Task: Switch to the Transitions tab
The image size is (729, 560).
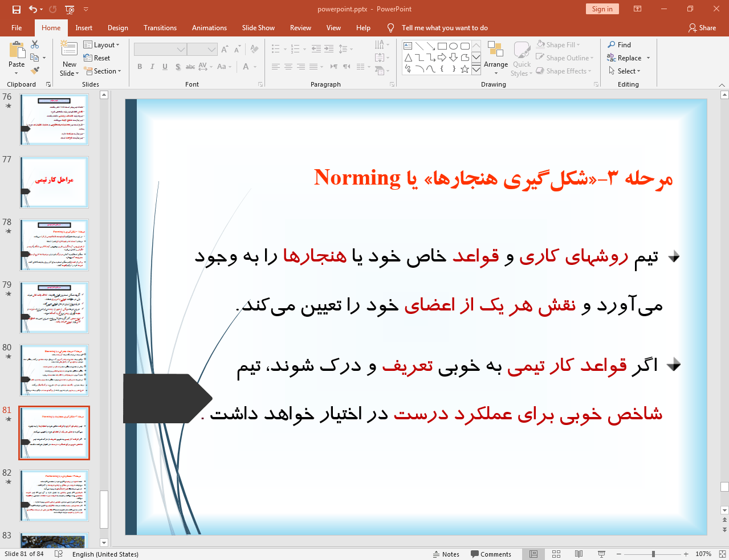Action: click(160, 27)
